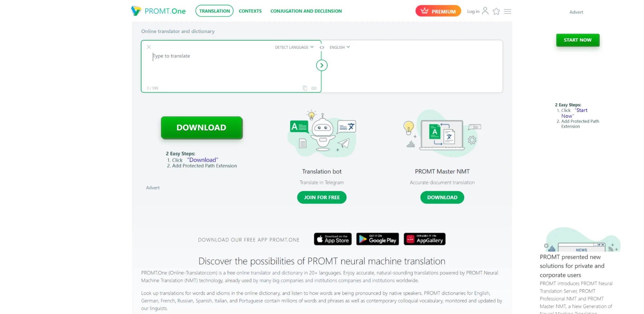
Task: Open the hamburger menu icon
Action: click(x=508, y=11)
